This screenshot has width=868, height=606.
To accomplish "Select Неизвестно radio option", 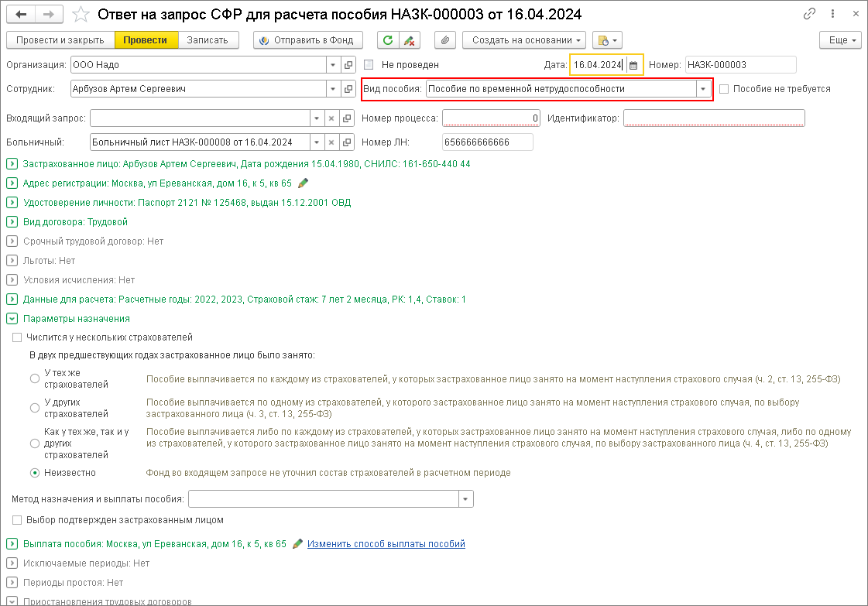I will (34, 473).
